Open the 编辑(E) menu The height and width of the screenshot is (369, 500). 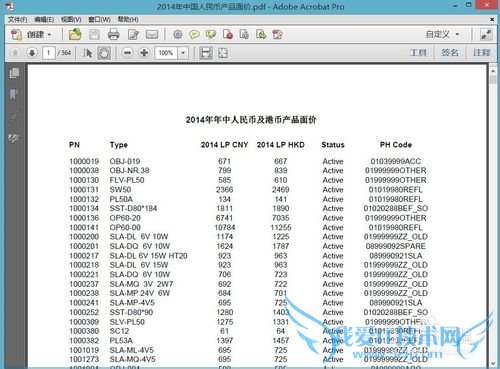pyautogui.click(x=44, y=20)
